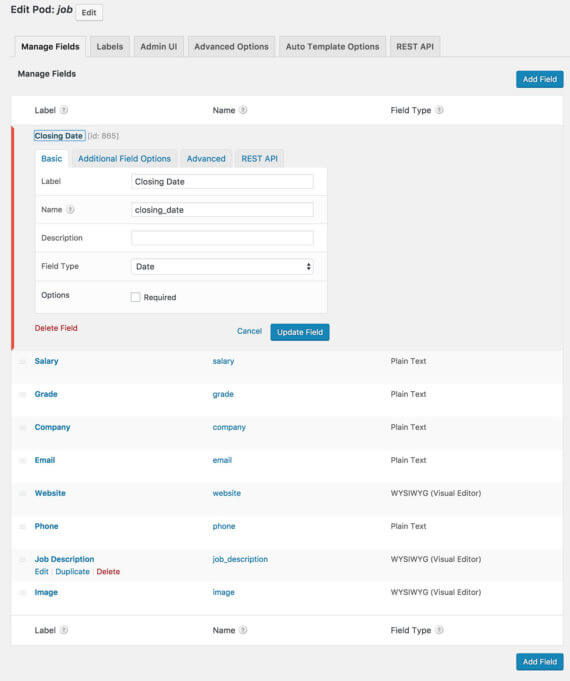Click help icon beside bottom Field Type header
Viewport: 570px width, 681px height.
(440, 630)
